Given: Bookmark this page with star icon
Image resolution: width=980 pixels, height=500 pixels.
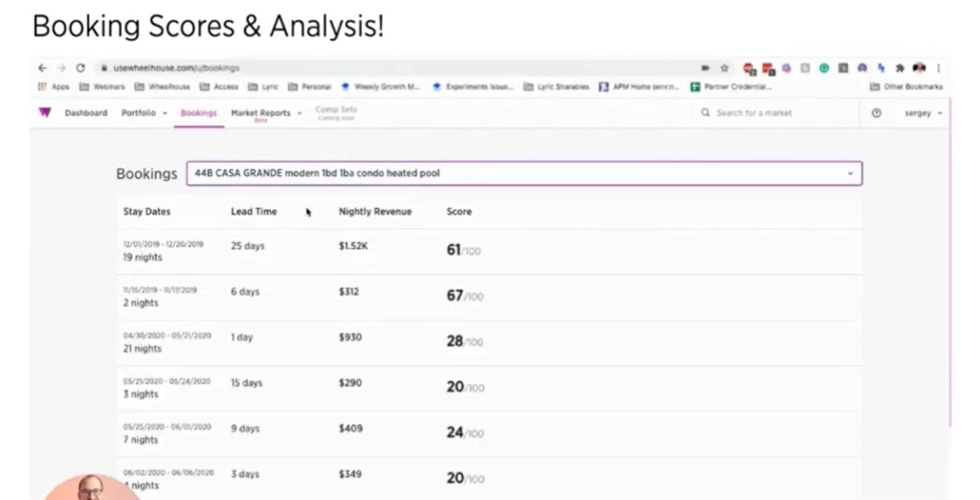Looking at the screenshot, I should [724, 68].
